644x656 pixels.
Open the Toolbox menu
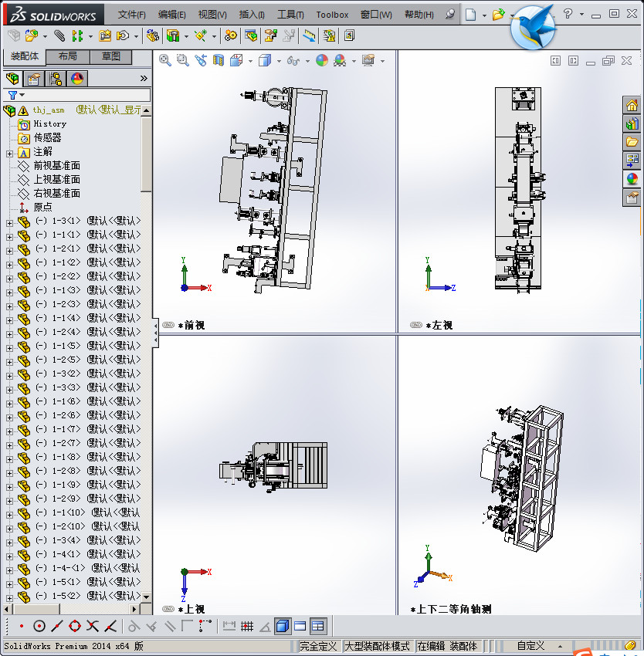(332, 15)
